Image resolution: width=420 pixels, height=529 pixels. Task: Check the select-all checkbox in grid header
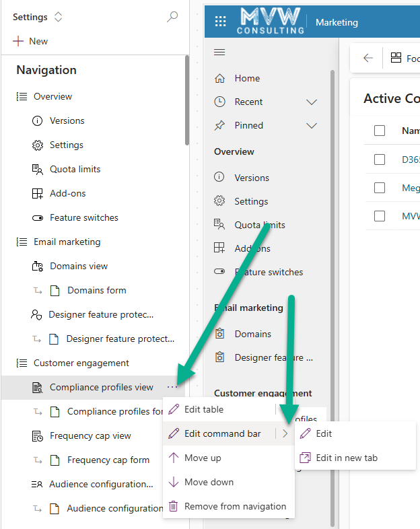[x=380, y=131]
